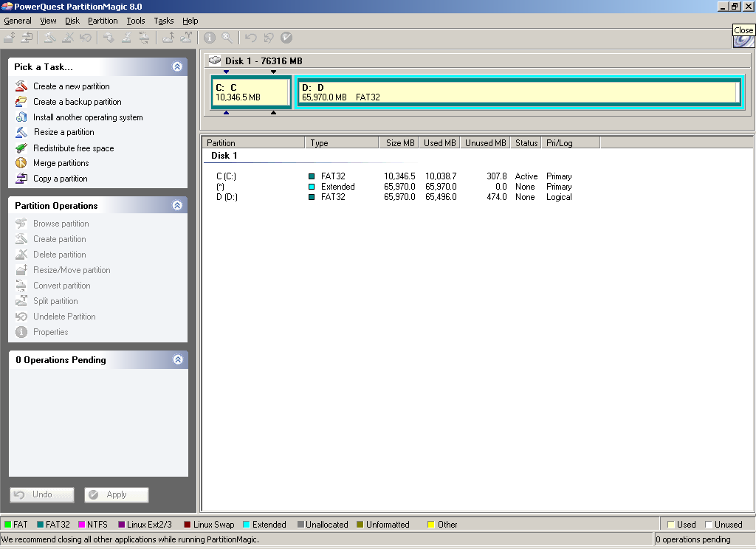Click the Properties operation link
Viewport: 756px width, 549px height.
[x=51, y=332]
